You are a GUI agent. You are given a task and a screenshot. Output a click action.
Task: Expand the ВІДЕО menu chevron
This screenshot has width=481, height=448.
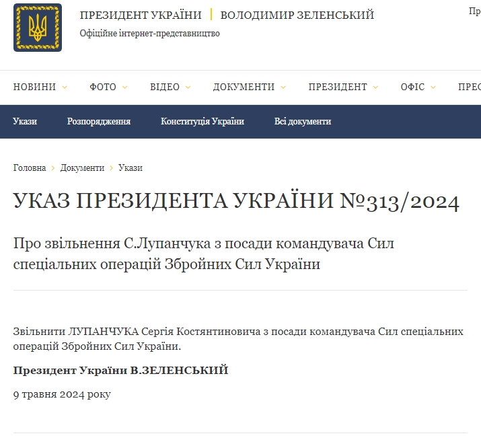[188, 87]
